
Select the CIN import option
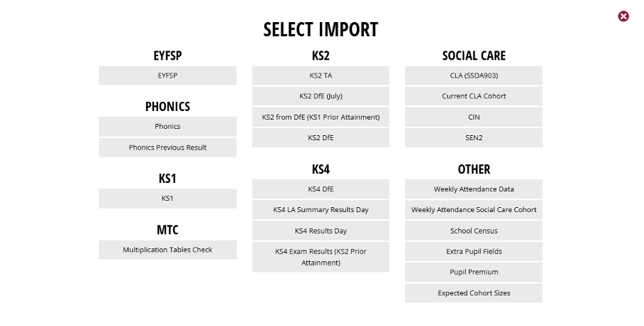coord(474,117)
